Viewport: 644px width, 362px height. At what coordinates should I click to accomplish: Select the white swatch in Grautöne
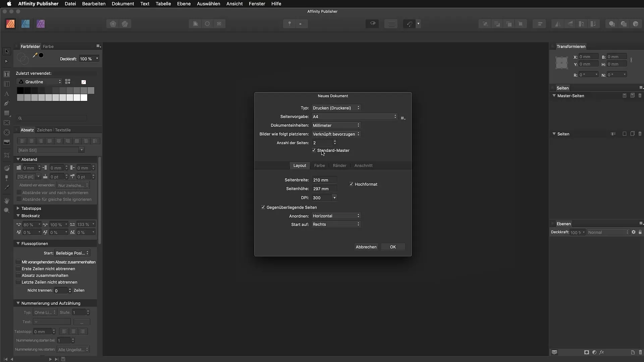(x=84, y=98)
